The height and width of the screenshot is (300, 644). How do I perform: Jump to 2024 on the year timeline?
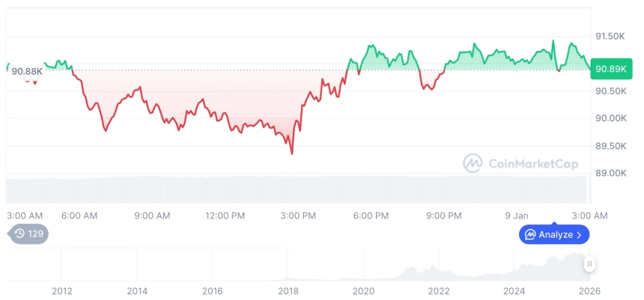514,290
